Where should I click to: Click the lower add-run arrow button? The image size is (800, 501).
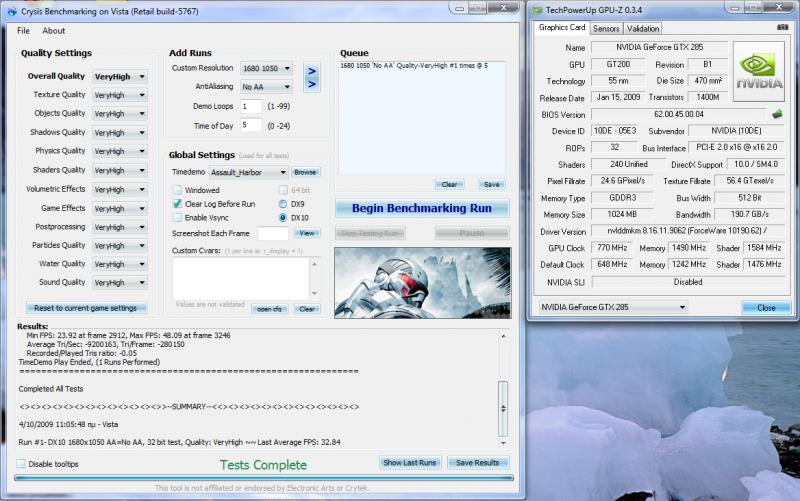[x=312, y=84]
